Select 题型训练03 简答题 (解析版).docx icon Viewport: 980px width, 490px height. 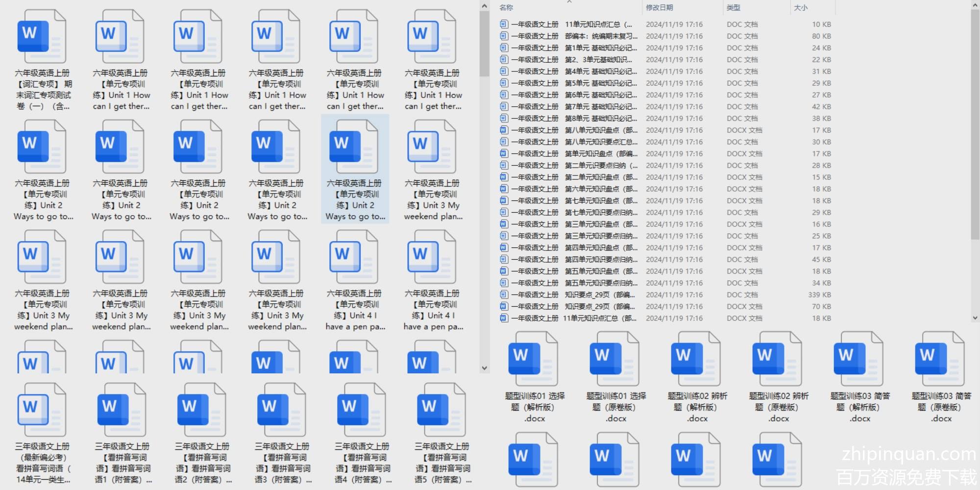click(859, 359)
